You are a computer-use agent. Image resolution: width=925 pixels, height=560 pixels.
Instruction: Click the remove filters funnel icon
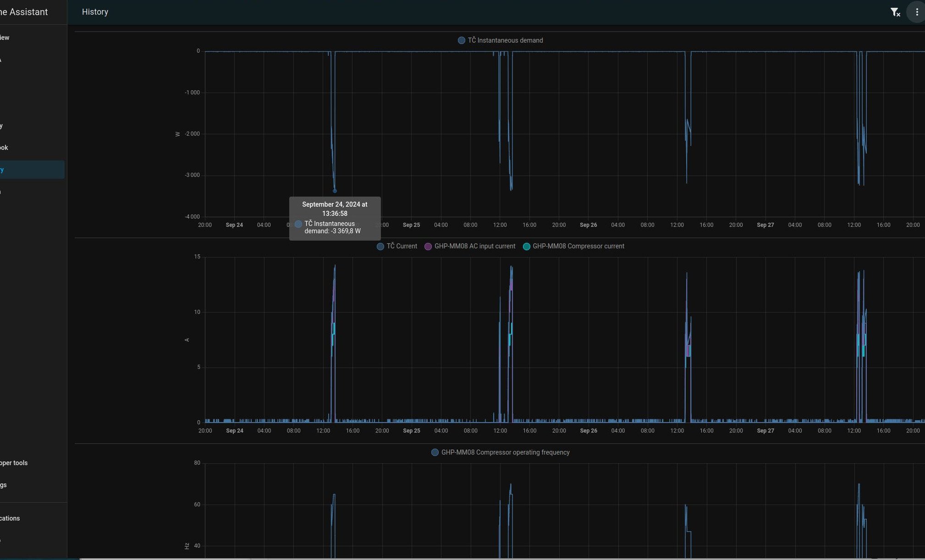pyautogui.click(x=895, y=12)
